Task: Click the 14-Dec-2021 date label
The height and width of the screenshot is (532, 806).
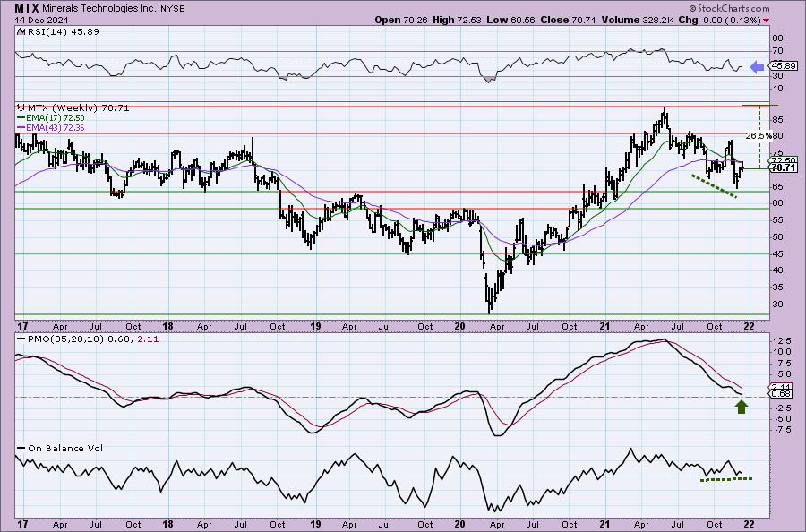Action: (40, 20)
